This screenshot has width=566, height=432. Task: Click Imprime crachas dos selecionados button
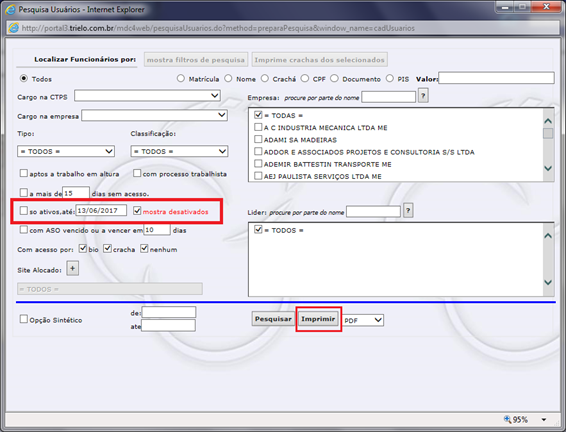(x=319, y=60)
